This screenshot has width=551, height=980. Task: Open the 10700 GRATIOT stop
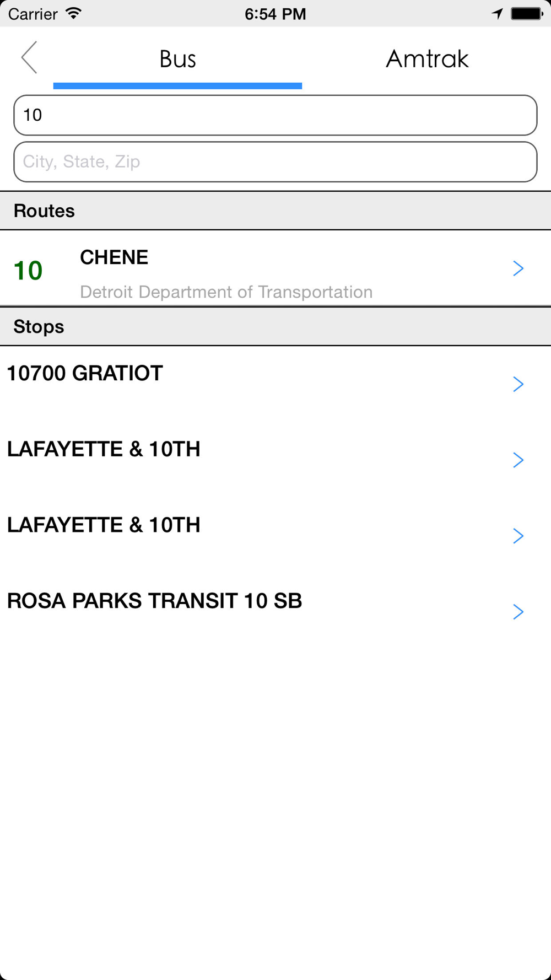[x=85, y=373]
